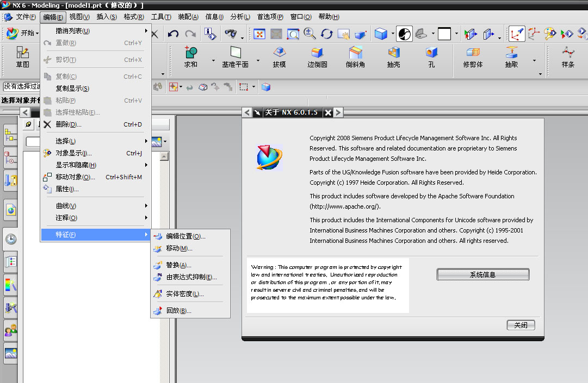Open the Insert (插入) menu
Image resolution: width=588 pixels, height=383 pixels.
click(107, 17)
